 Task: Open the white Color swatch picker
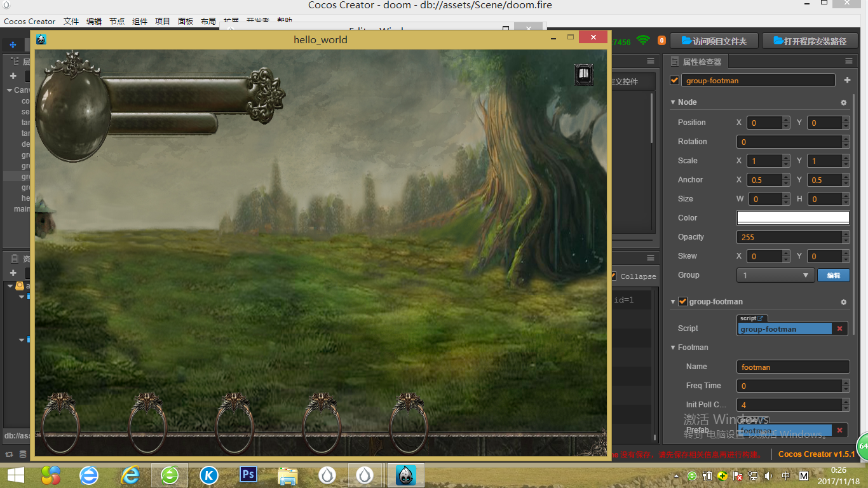(792, 218)
